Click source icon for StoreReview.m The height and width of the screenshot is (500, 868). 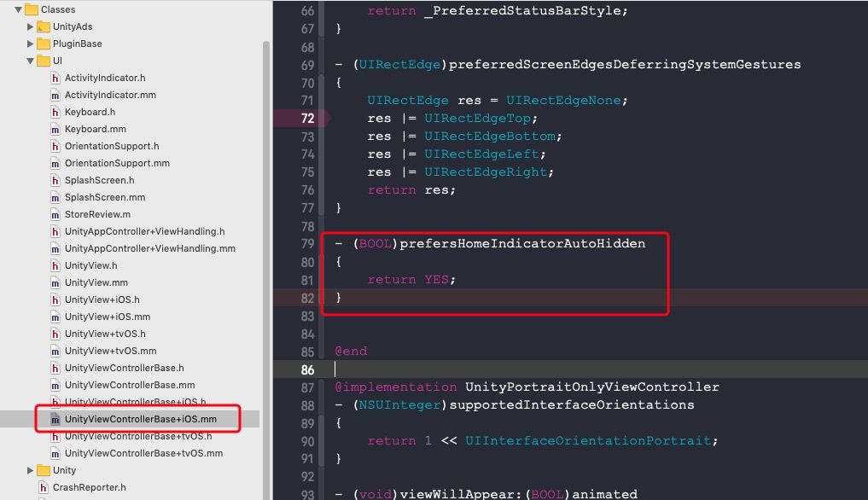[x=55, y=215]
